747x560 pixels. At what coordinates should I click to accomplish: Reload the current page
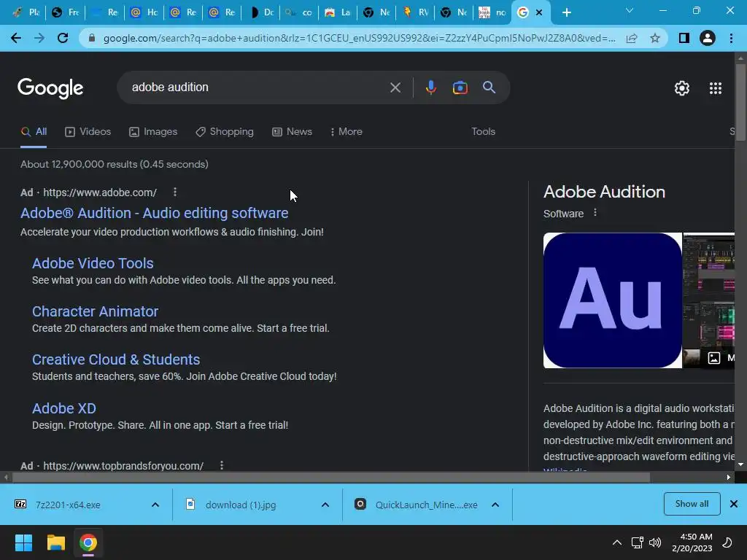pos(63,38)
